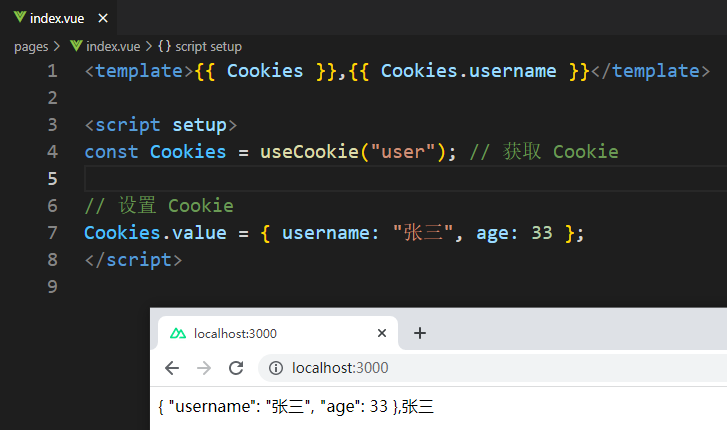Image resolution: width=727 pixels, height=430 pixels.
Task: Click line number 1 in gutter
Action: pyautogui.click(x=52, y=71)
